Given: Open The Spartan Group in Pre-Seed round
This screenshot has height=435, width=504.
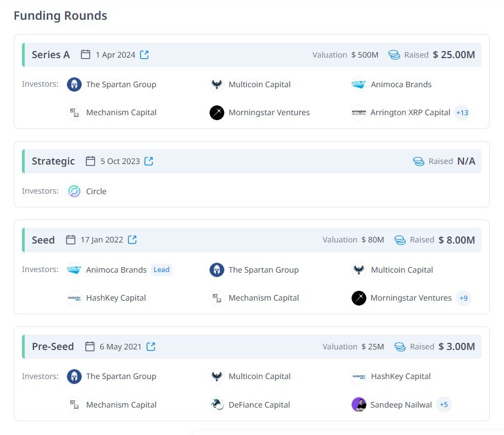Looking at the screenshot, I should coord(121,376).
